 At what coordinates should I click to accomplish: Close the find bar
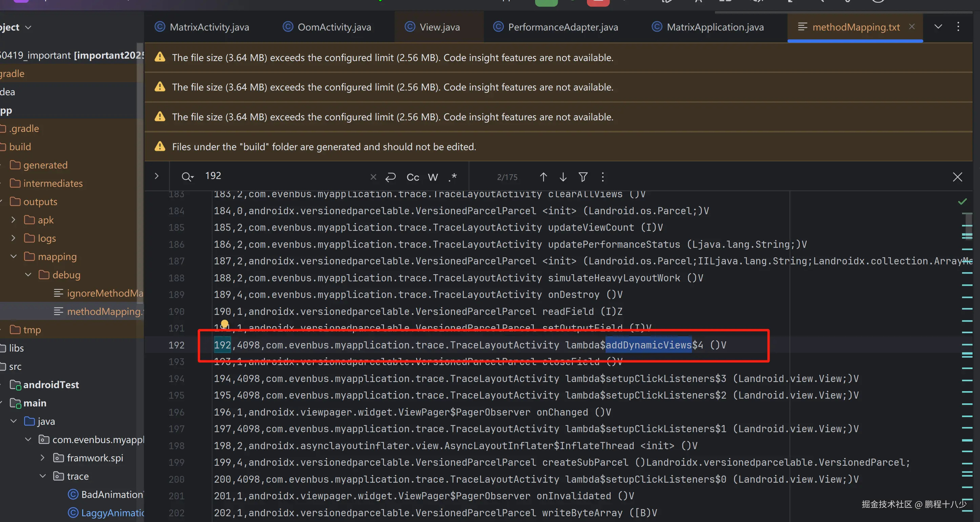[957, 177]
